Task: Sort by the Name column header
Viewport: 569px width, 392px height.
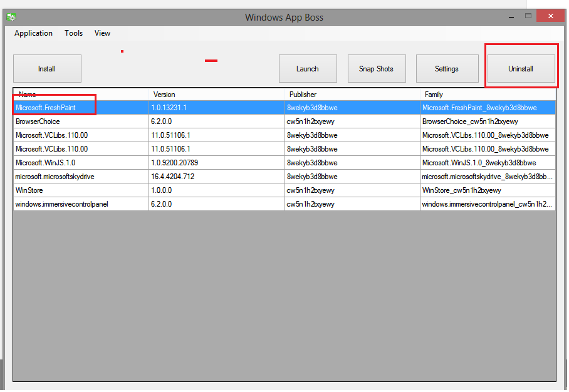Action: (x=81, y=95)
